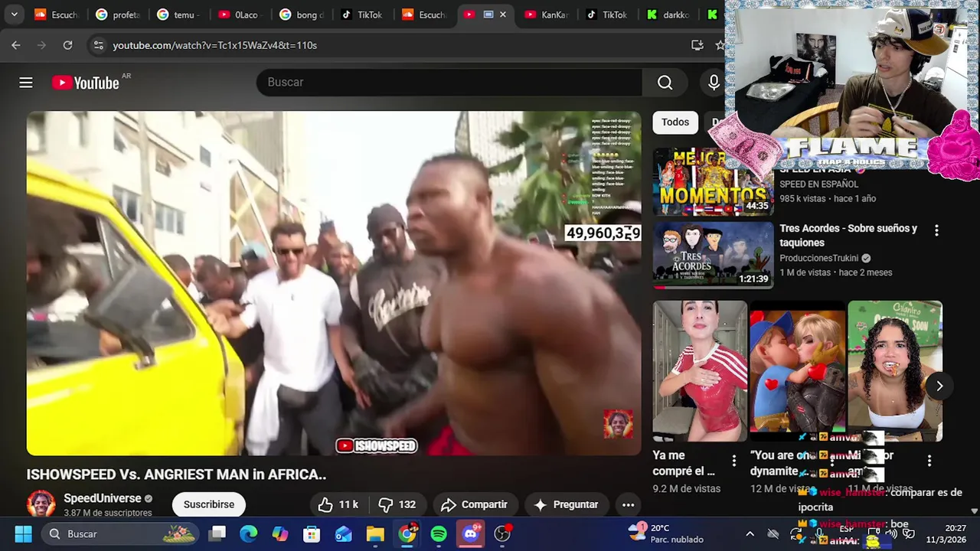
Task: Reload the current page
Action: pos(67,45)
